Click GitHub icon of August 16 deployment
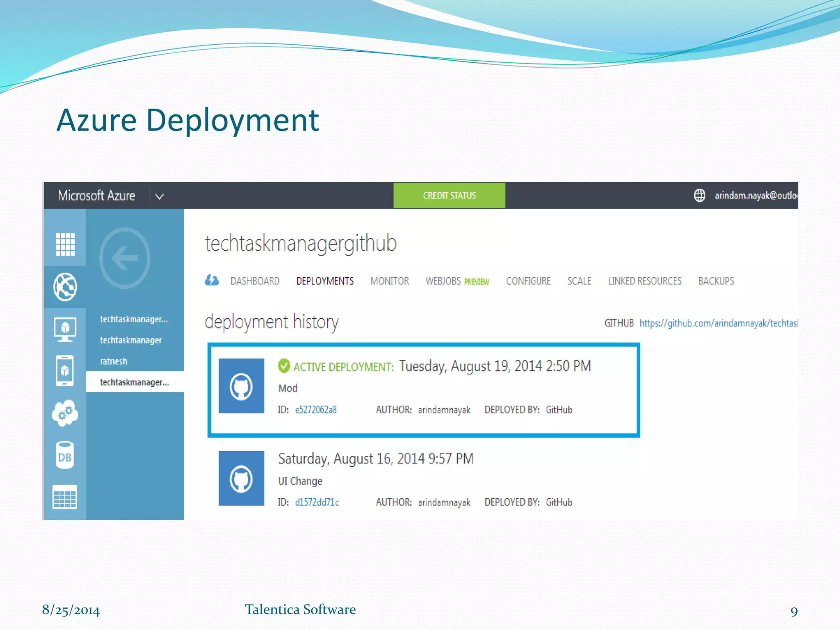This screenshot has width=840, height=630. [241, 478]
